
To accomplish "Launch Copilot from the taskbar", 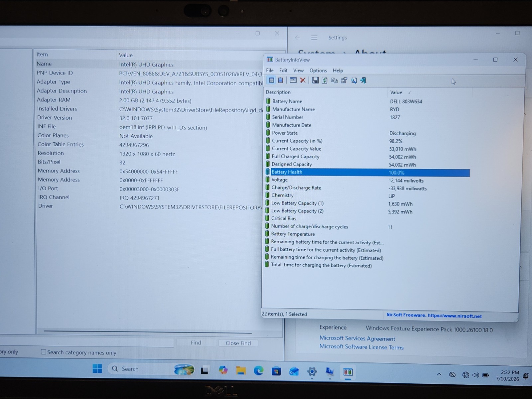I will tap(223, 370).
